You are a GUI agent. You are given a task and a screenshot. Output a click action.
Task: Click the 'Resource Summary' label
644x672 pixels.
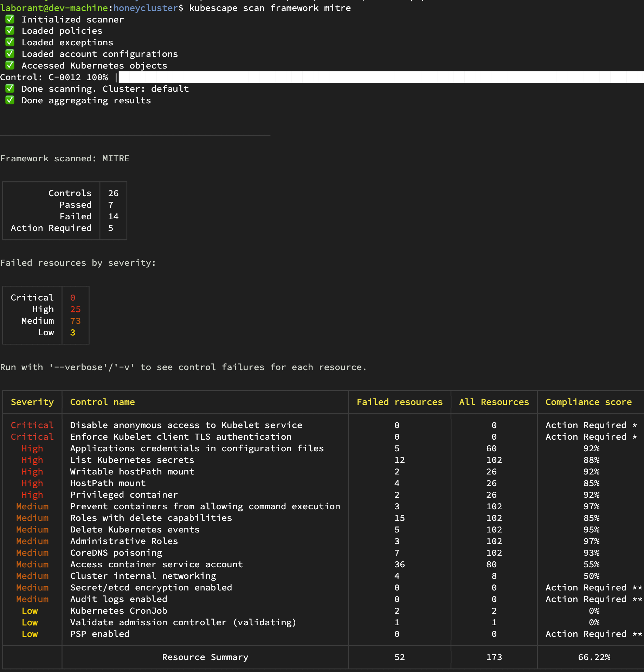[205, 657]
